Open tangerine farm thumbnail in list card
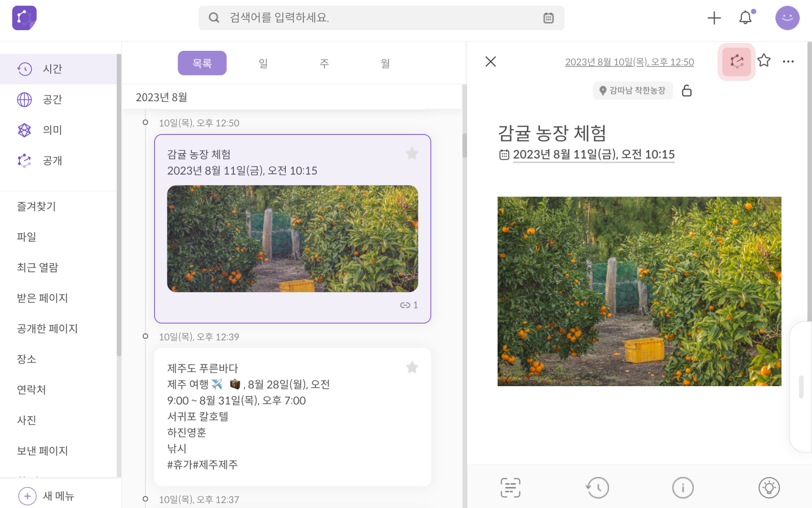Screen dimensions: 812x508 coord(293,239)
